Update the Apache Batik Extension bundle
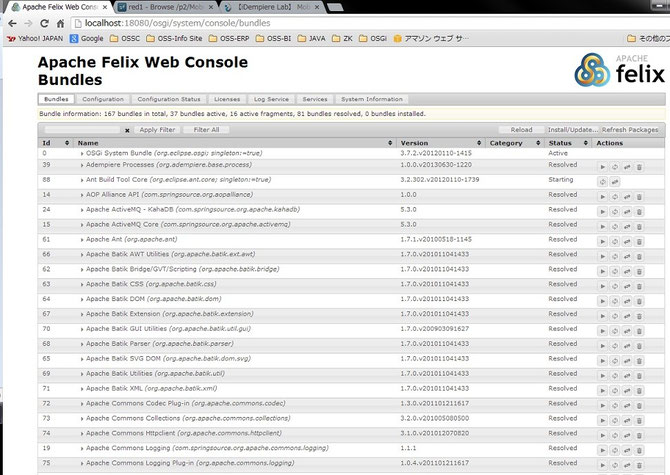 [627, 317]
